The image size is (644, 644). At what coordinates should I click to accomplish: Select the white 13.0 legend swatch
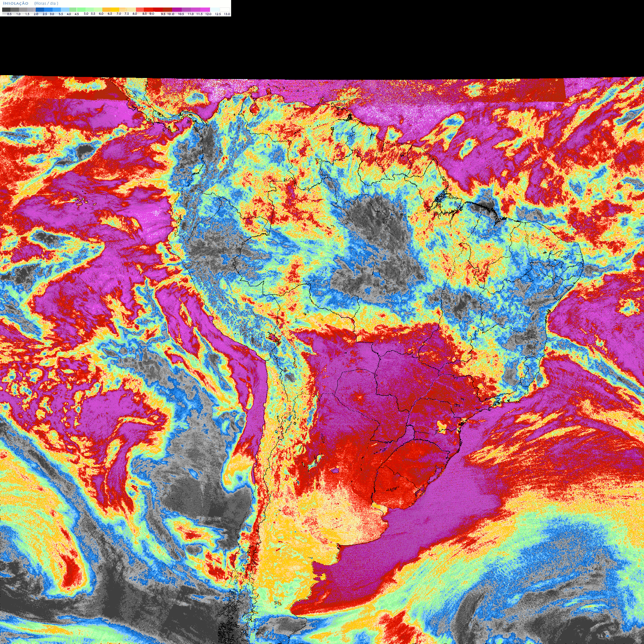tap(225, 10)
